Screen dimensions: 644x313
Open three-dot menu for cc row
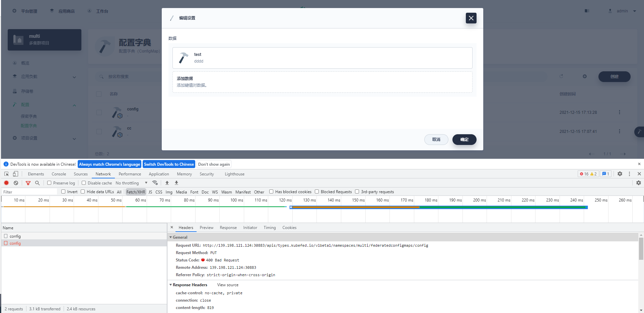pos(620,131)
